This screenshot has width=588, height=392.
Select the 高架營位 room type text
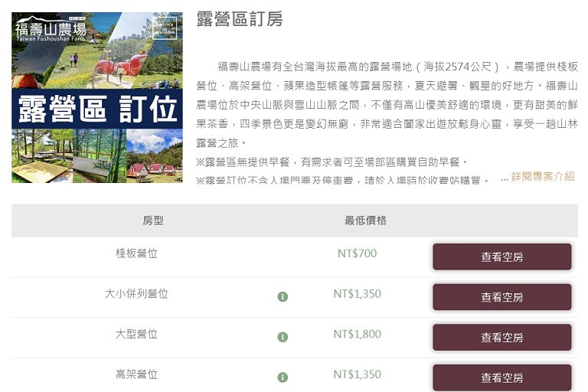(136, 374)
